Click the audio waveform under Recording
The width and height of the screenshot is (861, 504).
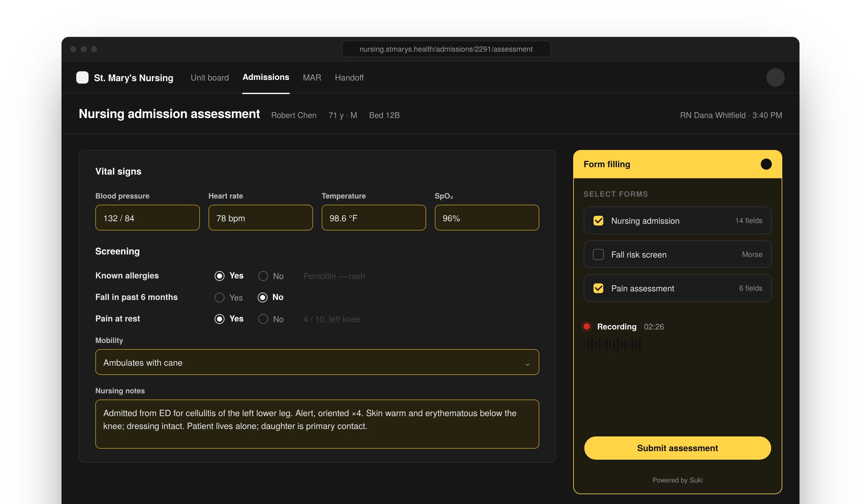tap(612, 345)
